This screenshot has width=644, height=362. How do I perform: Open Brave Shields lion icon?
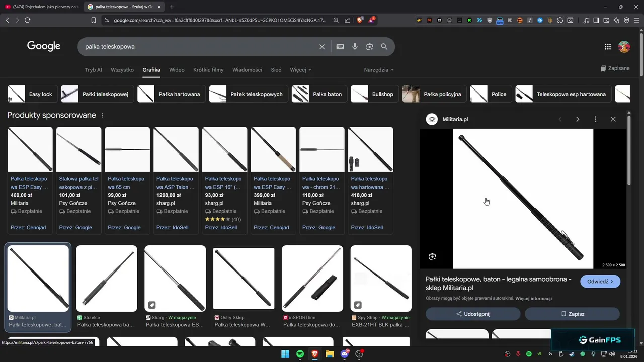click(x=360, y=20)
